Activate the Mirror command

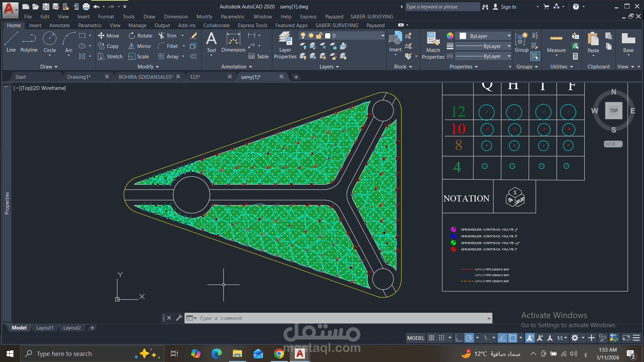pos(140,46)
